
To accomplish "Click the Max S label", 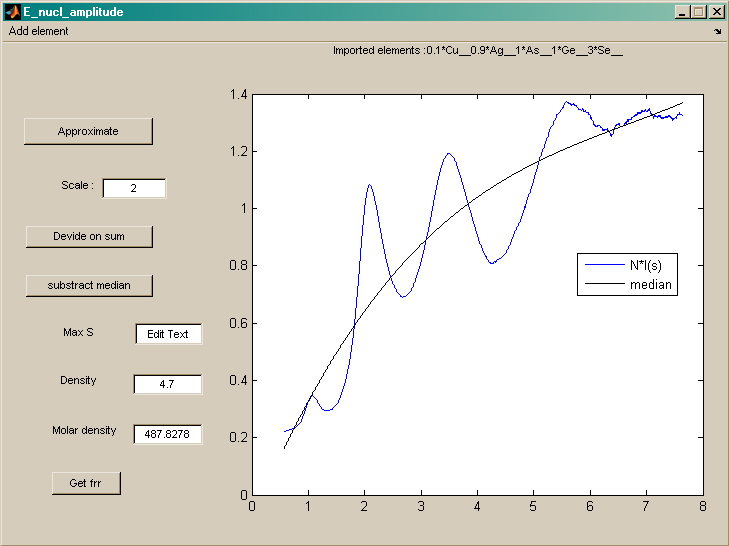I will click(78, 332).
